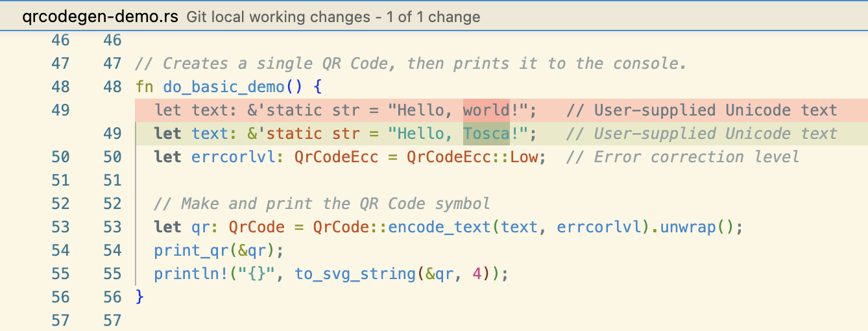Click the closing brace on line 56

(x=139, y=297)
